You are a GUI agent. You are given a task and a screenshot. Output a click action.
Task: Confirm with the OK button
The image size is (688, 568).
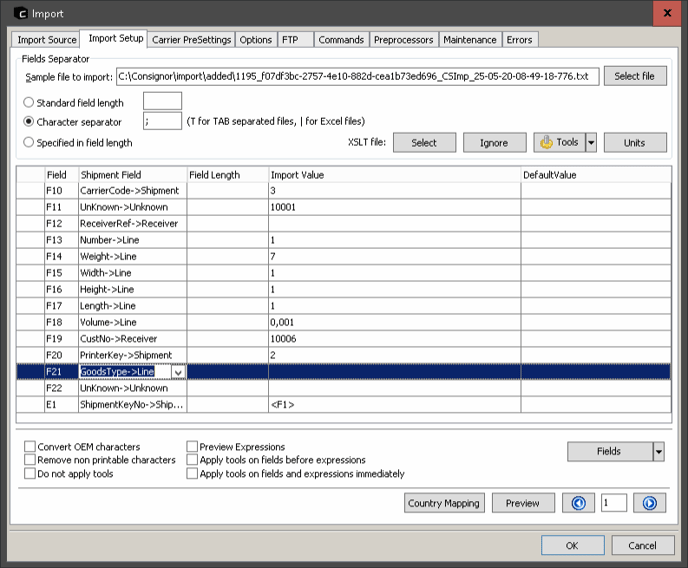click(x=573, y=545)
